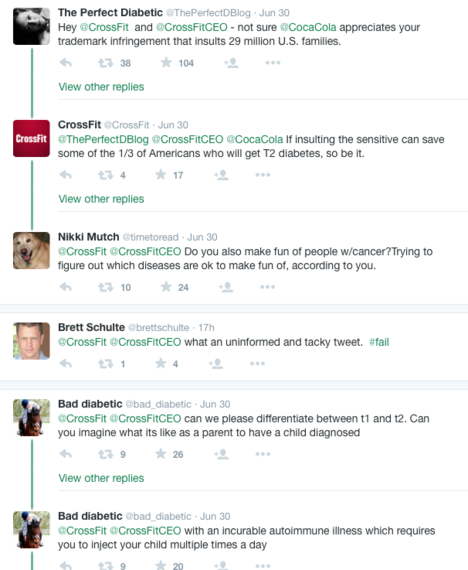Open the @CocaCola mention in first tweet

pyautogui.click(x=308, y=27)
